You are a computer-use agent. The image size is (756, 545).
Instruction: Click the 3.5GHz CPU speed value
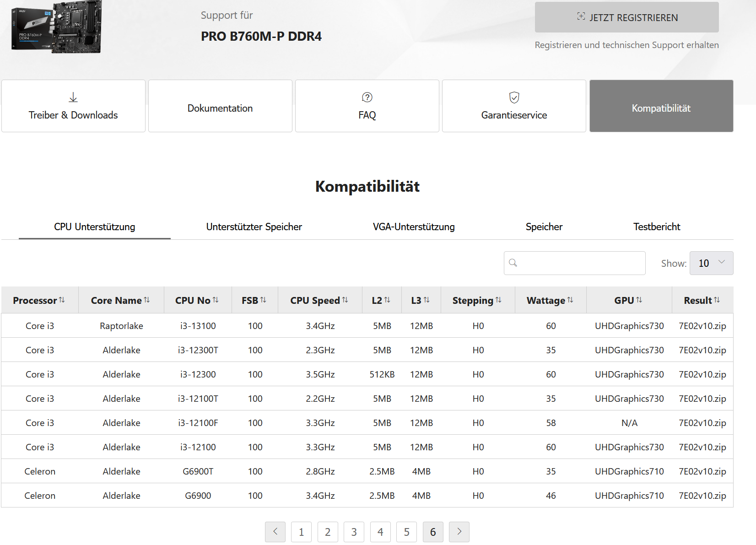(320, 374)
